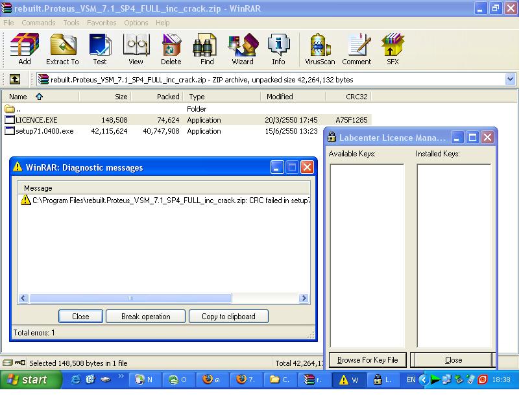Start VirusScan on the archive
The height and width of the screenshot is (399, 532).
click(x=320, y=49)
